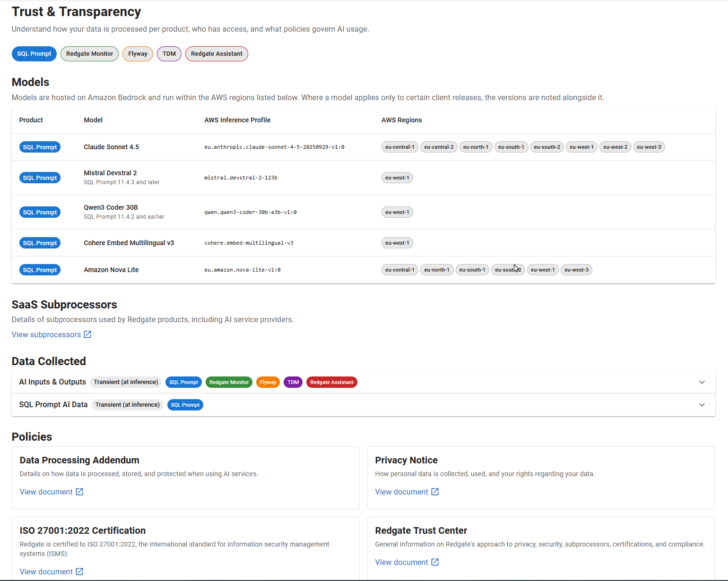
Task: Click eu-central-1 chip in Amazon Nova Lite row
Action: point(400,270)
